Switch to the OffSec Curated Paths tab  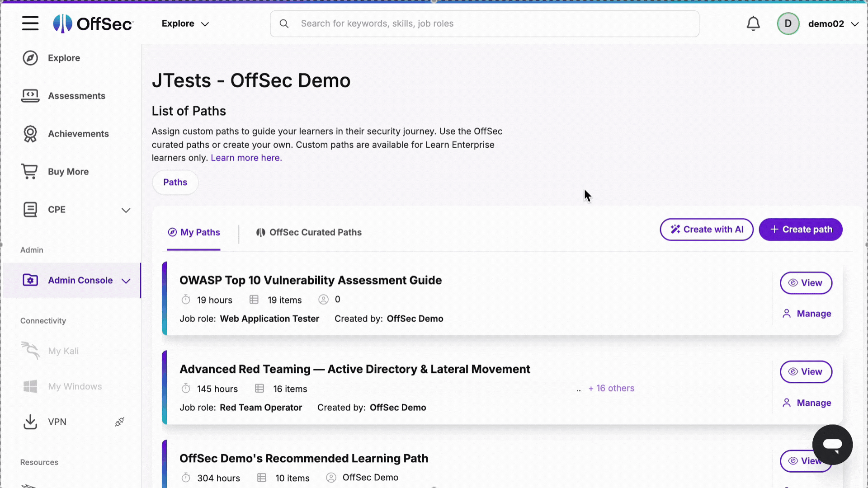click(x=308, y=232)
